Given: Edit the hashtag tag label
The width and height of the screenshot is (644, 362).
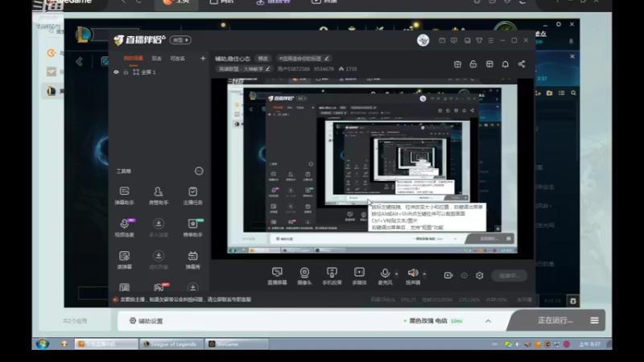Looking at the screenshot, I should (303, 59).
